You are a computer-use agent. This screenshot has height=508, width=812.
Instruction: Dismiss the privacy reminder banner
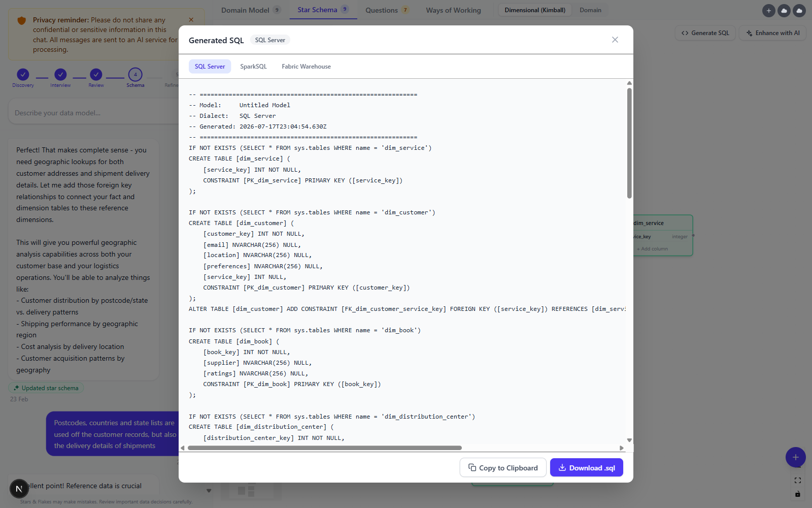(191, 20)
